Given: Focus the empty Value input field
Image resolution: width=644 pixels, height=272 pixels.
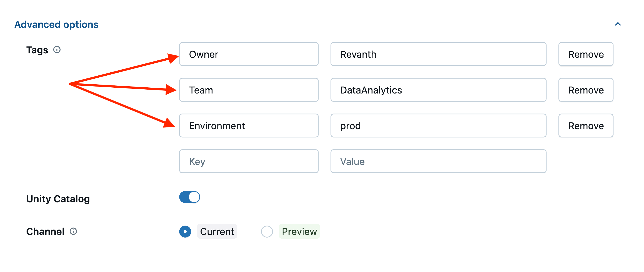Looking at the screenshot, I should click(x=438, y=161).
